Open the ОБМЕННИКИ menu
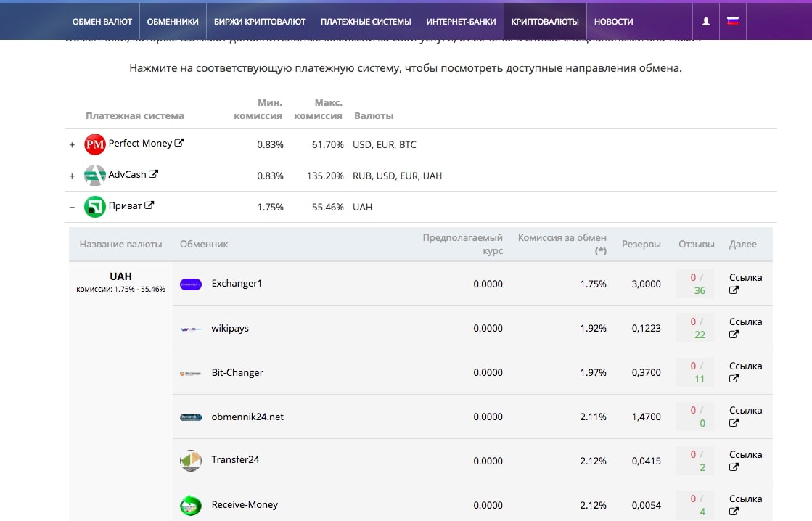 [173, 22]
